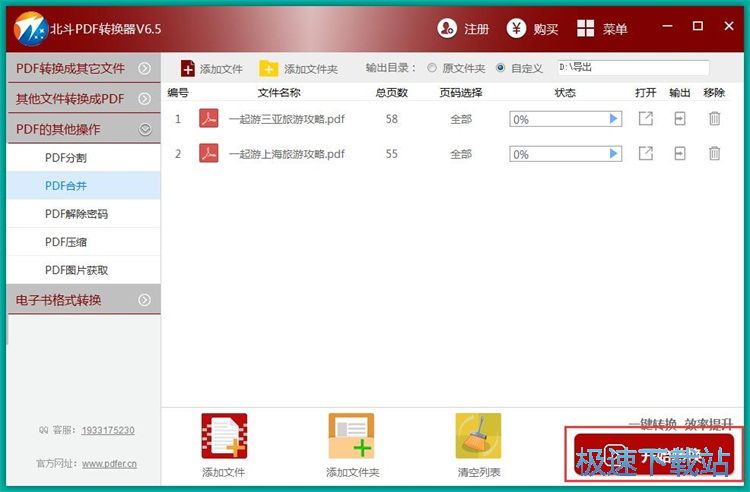This screenshot has width=750, height=492.
Task: Click the 总页数 column header
Action: [392, 93]
